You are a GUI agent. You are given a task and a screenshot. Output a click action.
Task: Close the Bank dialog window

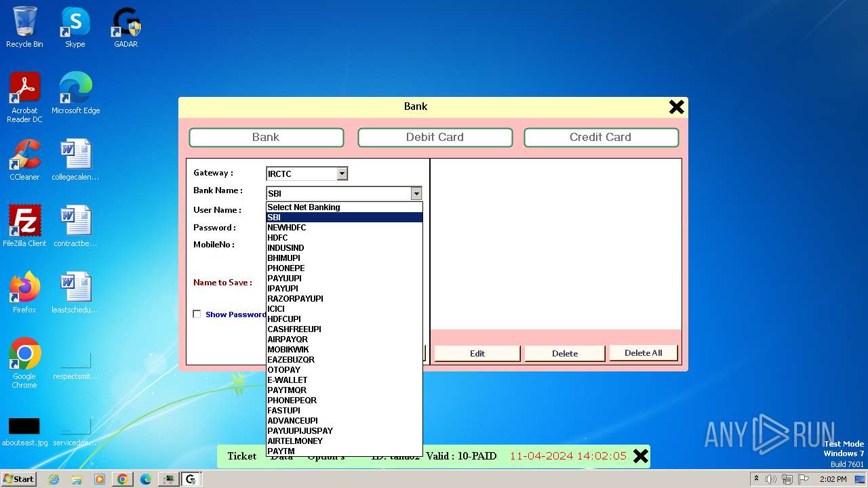[676, 106]
